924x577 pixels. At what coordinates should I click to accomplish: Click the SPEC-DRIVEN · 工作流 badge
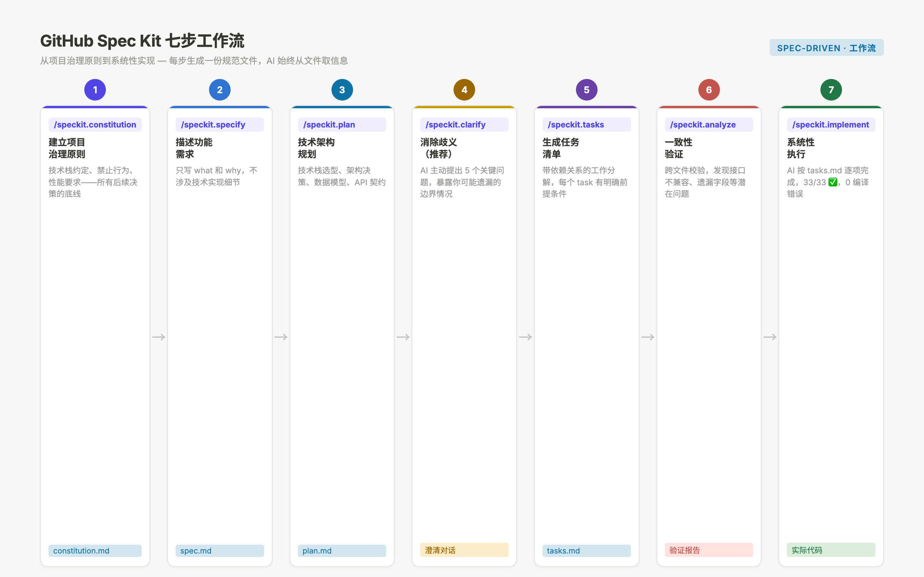click(x=827, y=48)
